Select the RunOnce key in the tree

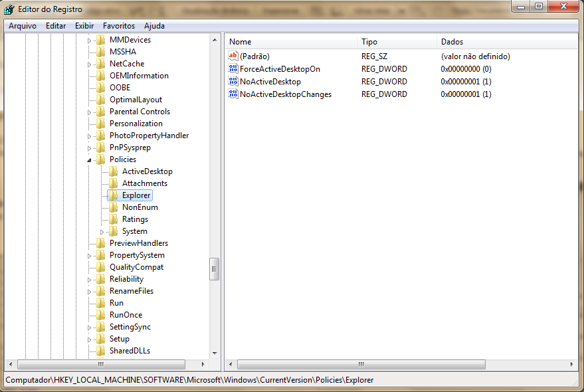point(126,315)
